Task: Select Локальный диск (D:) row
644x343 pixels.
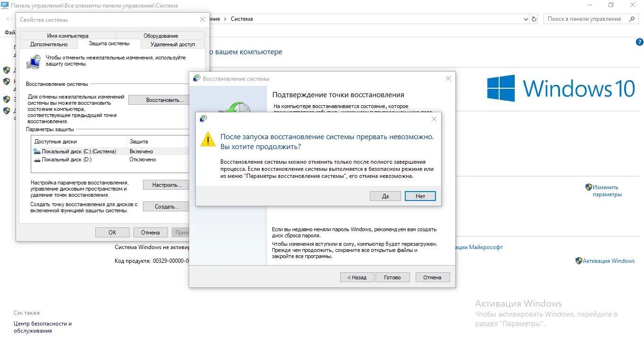Action: [x=111, y=159]
